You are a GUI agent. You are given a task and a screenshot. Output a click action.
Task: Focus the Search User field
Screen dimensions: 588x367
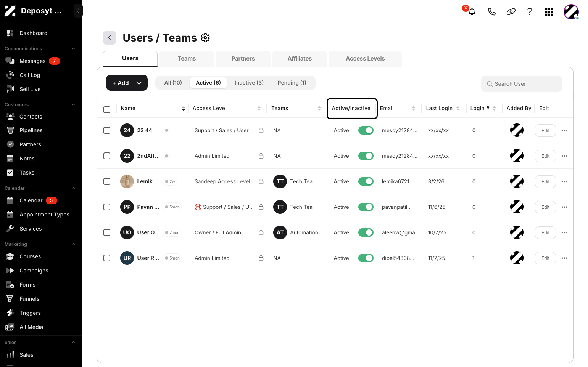(522, 84)
